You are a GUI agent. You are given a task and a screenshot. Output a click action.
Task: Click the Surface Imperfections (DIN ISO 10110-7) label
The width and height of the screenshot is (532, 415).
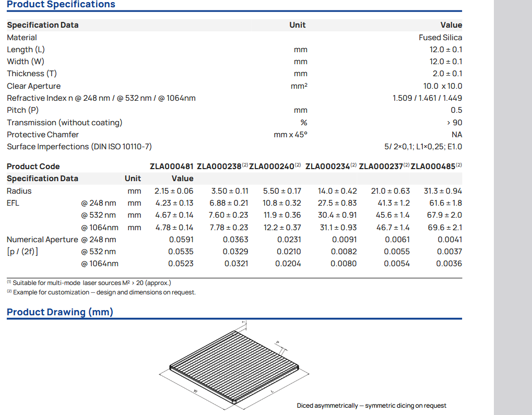[79, 147]
